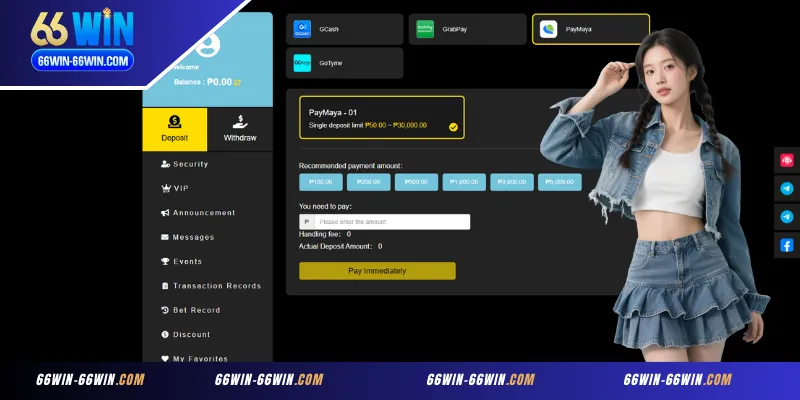Viewport: 800px width, 400px height.
Task: Click the yellow checkmark on PayMaya - 01
Action: pyautogui.click(x=453, y=128)
